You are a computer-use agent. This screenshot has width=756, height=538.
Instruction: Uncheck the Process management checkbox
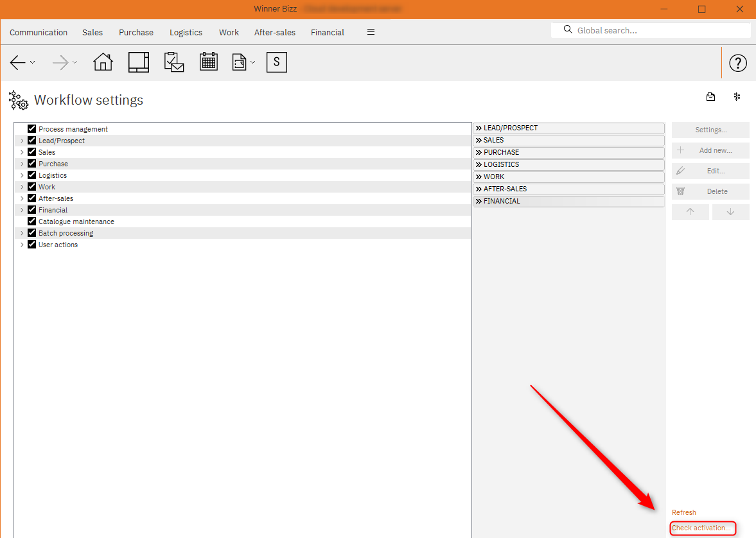coord(31,128)
